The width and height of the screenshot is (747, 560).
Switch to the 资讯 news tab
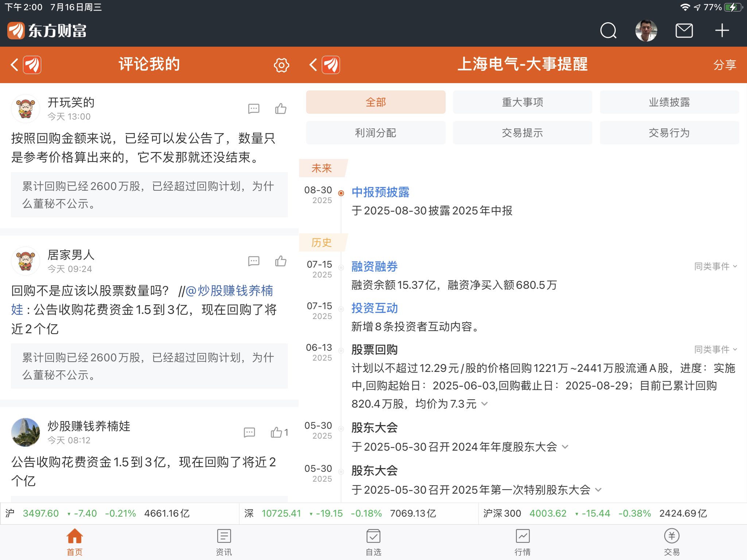(224, 542)
